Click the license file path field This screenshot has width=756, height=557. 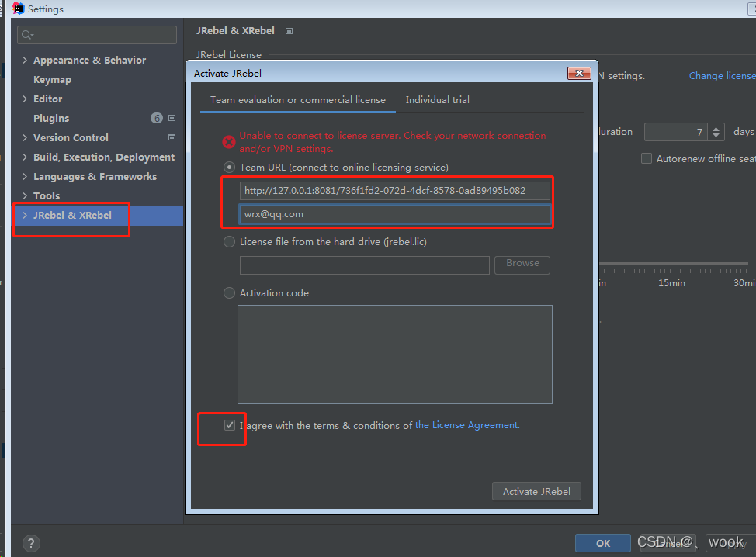[365, 265]
